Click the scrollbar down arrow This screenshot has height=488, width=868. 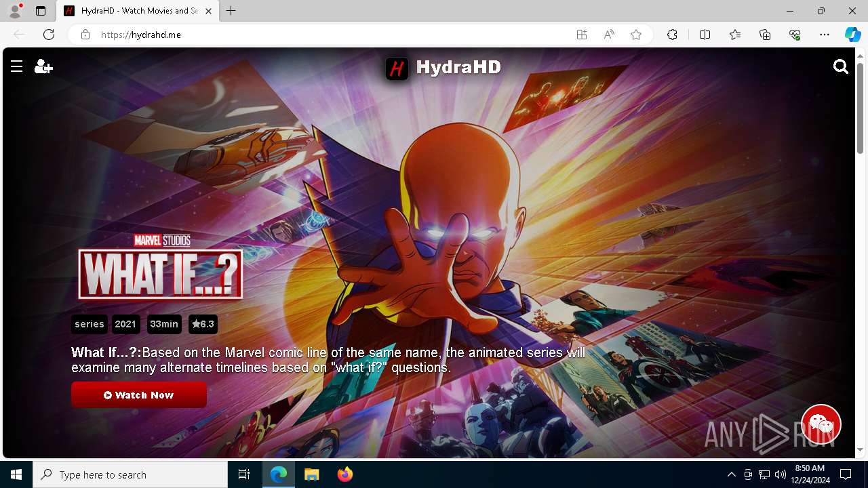(861, 450)
